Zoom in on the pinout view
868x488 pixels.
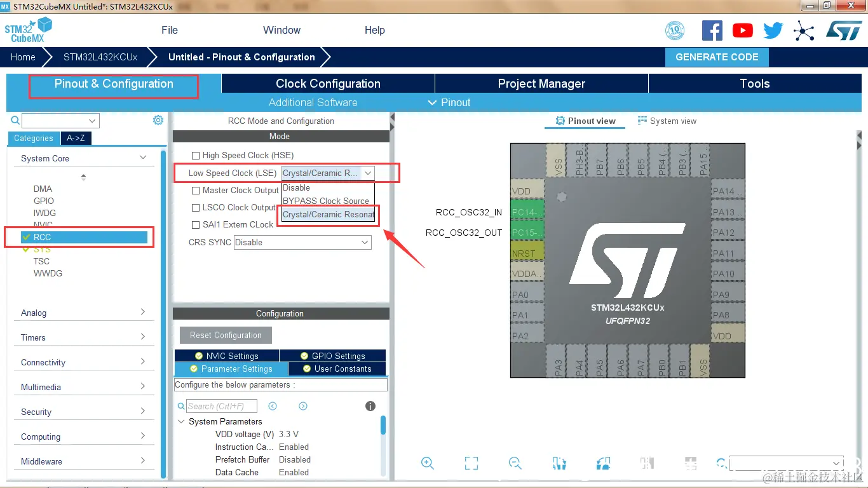(x=428, y=463)
